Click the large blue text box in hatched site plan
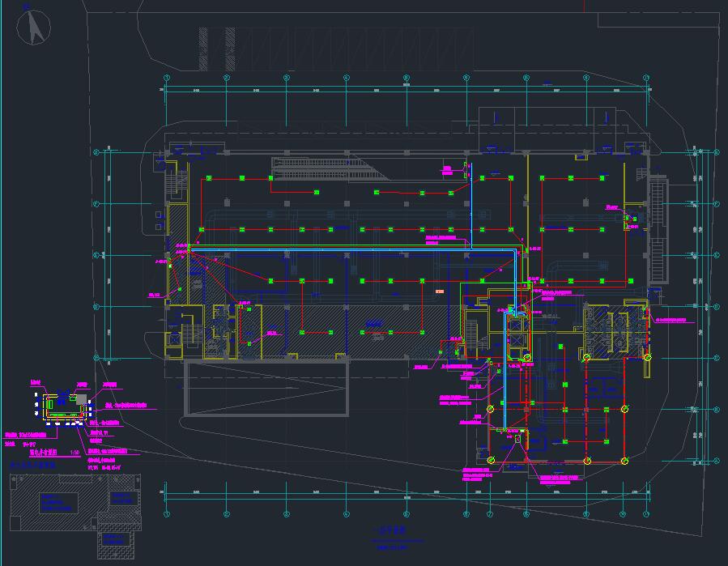The image size is (728, 566). click(x=57, y=502)
